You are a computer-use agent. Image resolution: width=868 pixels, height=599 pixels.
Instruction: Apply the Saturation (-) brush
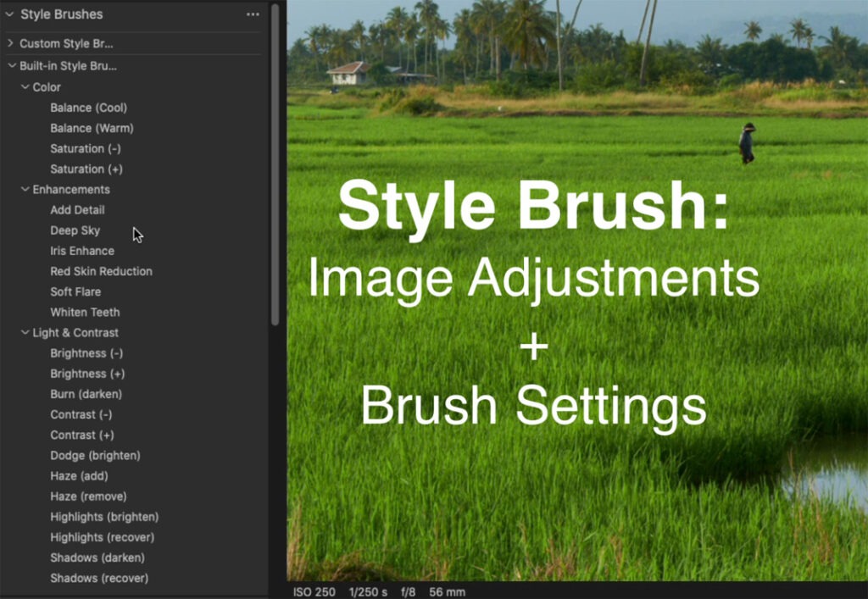[x=85, y=148]
